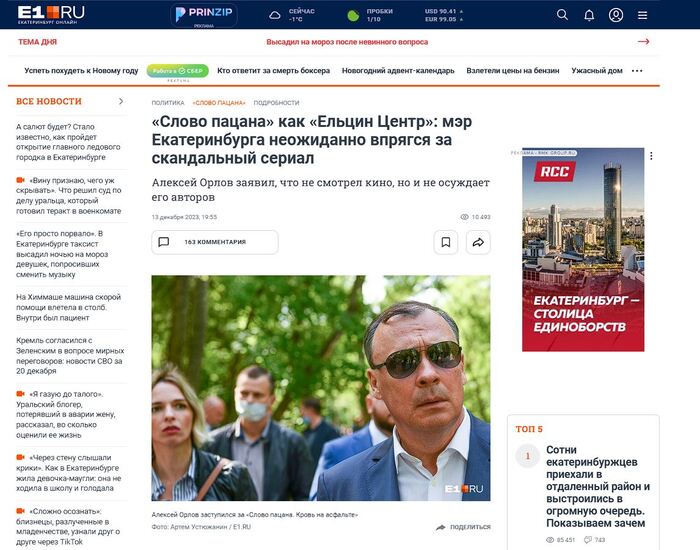Image resolution: width=700 pixels, height=550 pixels.
Task: Open the user profile icon
Action: (x=616, y=15)
